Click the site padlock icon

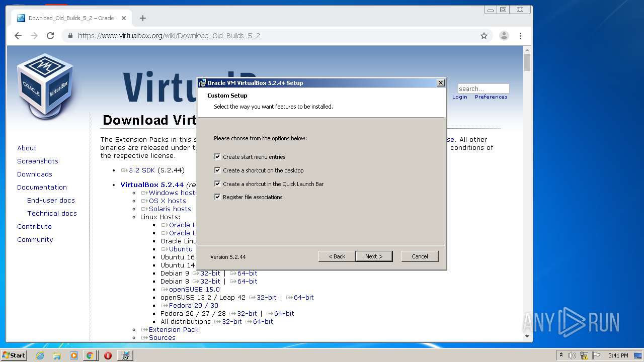tap(70, 36)
